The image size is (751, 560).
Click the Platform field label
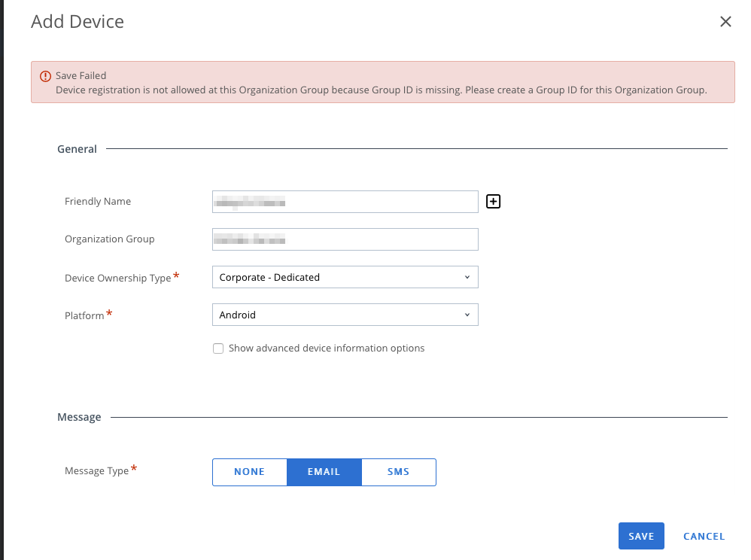(x=84, y=315)
